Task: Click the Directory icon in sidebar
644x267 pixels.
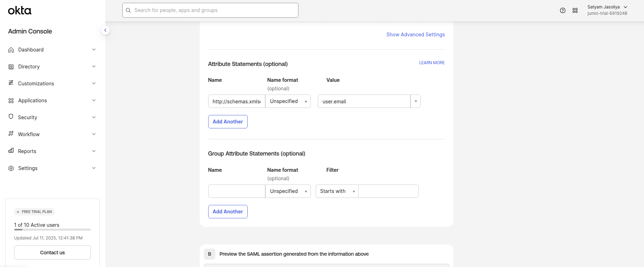Action: [x=11, y=67]
